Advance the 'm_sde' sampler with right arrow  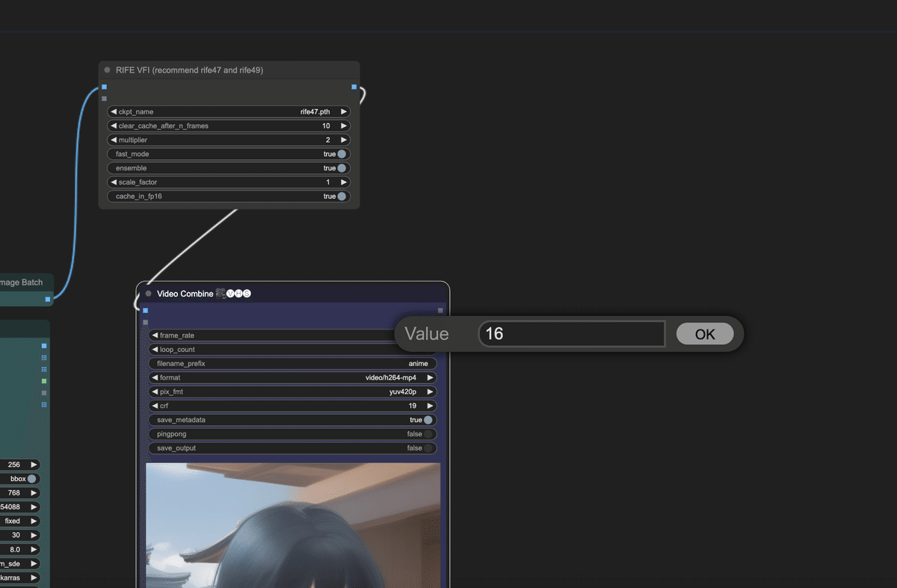(x=33, y=564)
